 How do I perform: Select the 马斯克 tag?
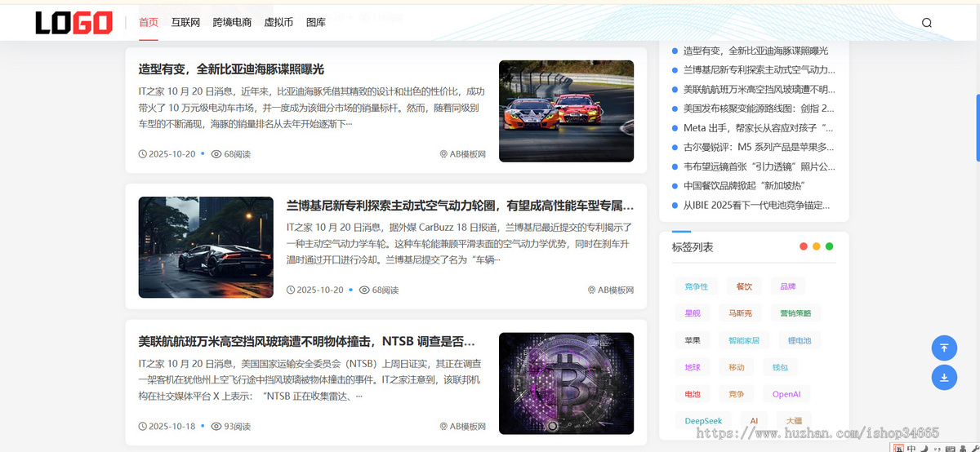pos(740,313)
